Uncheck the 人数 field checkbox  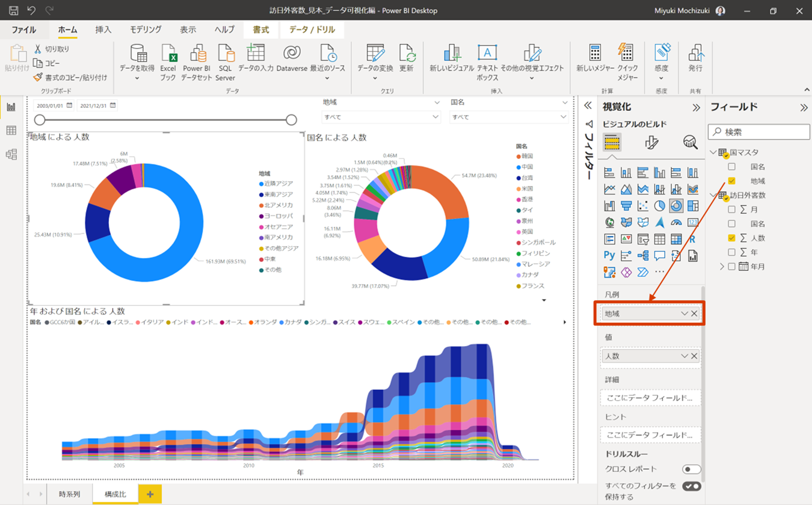[731, 238]
